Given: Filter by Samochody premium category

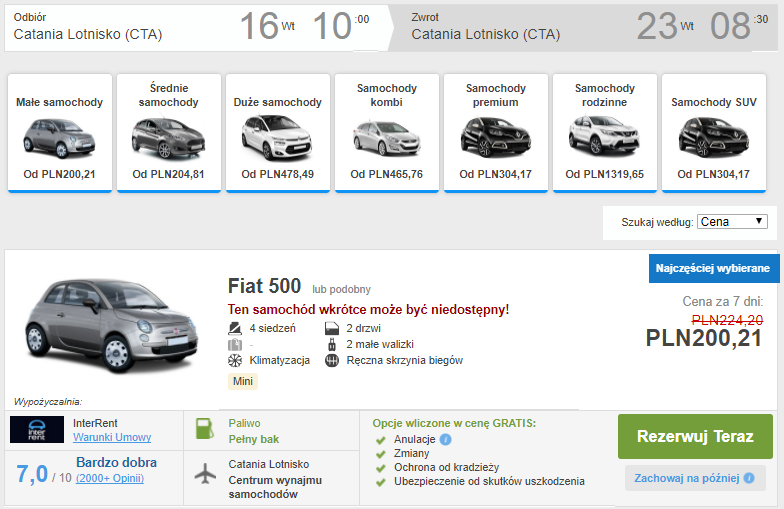Looking at the screenshot, I should tap(495, 130).
